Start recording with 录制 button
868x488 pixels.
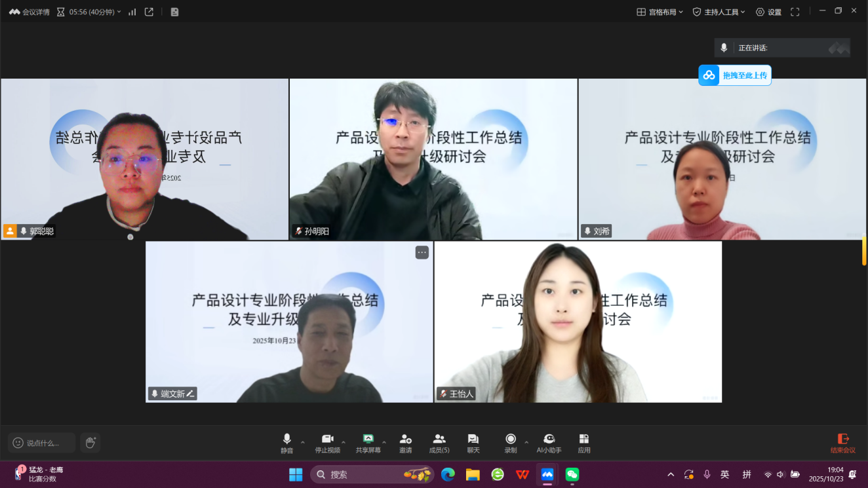[510, 443]
